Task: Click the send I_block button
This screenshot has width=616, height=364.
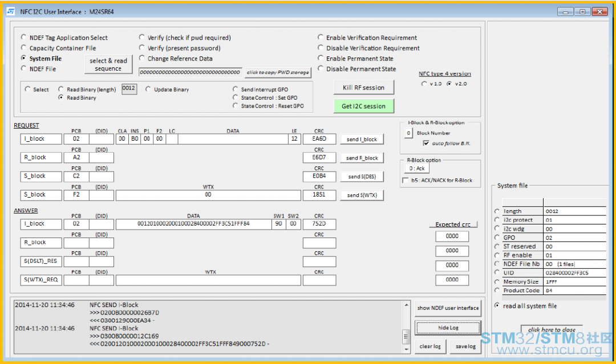Action: pyautogui.click(x=362, y=139)
